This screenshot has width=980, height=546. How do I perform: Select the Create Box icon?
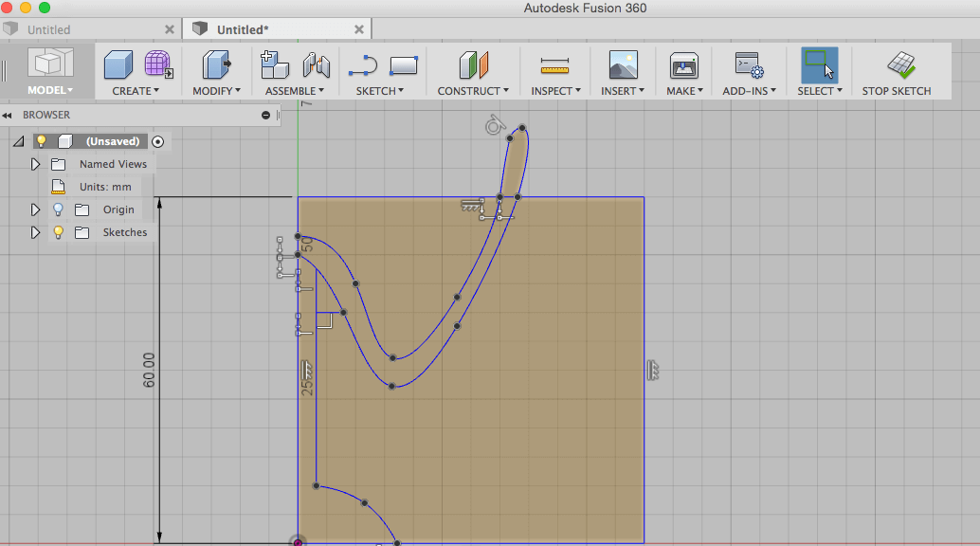pos(118,65)
